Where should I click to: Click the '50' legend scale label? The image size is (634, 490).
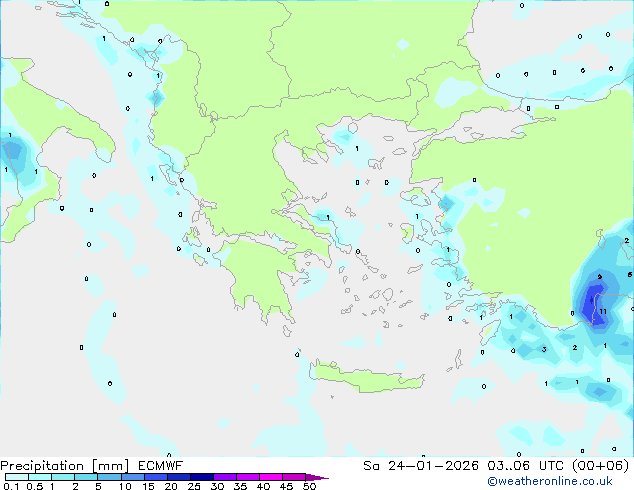pyautogui.click(x=309, y=486)
